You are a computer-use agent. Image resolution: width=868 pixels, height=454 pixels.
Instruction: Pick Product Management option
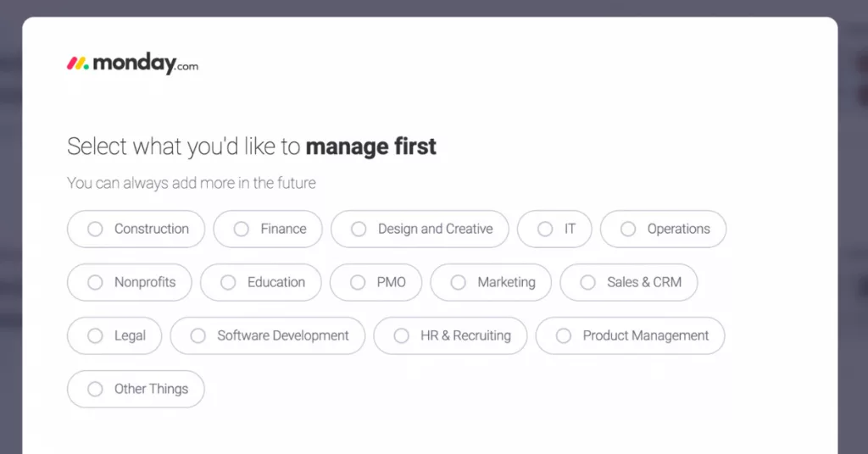click(x=631, y=335)
